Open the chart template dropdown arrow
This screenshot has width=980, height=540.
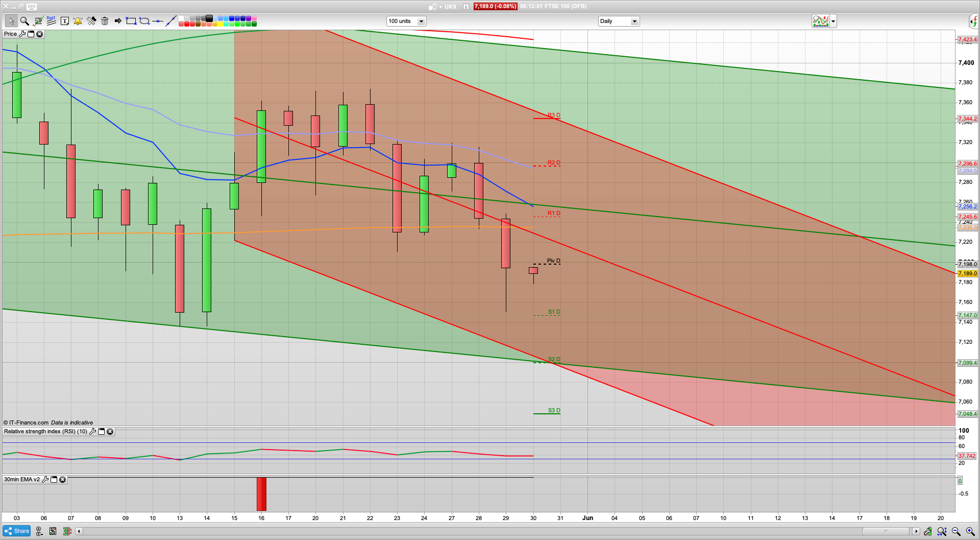click(834, 21)
